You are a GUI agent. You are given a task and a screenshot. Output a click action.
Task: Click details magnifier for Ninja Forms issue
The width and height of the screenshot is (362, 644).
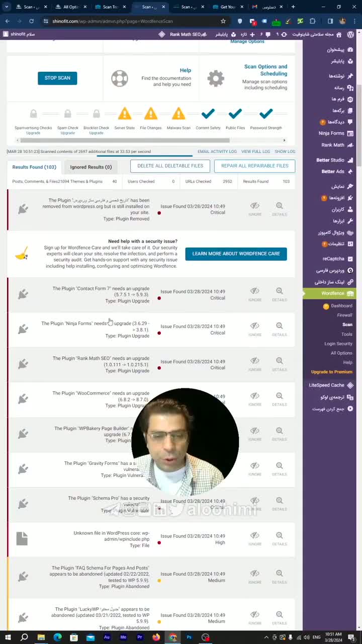tap(280, 329)
